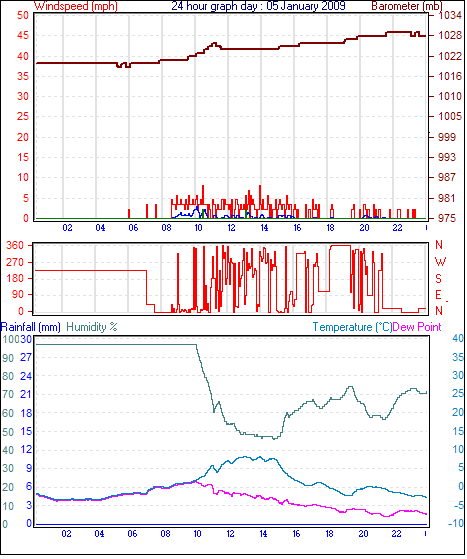Click the Rainfall (mm) legend label
Image resolution: width=467 pixels, height=559 pixels.
[x=31, y=327]
